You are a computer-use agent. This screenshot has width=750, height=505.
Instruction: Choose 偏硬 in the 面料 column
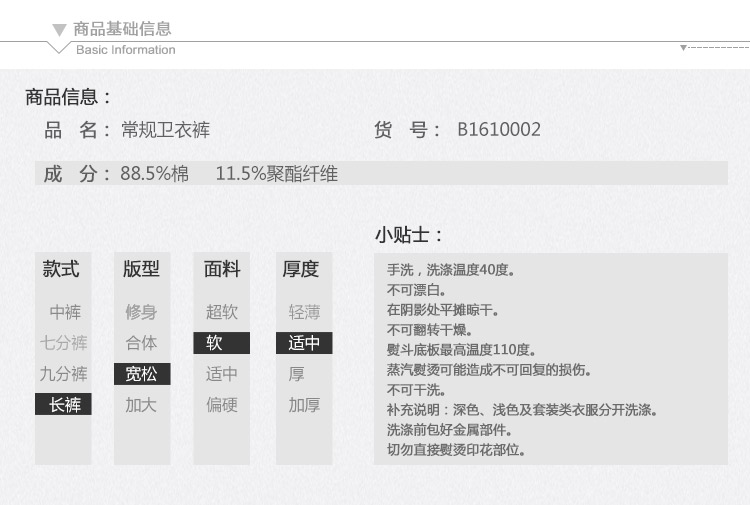tap(221, 405)
